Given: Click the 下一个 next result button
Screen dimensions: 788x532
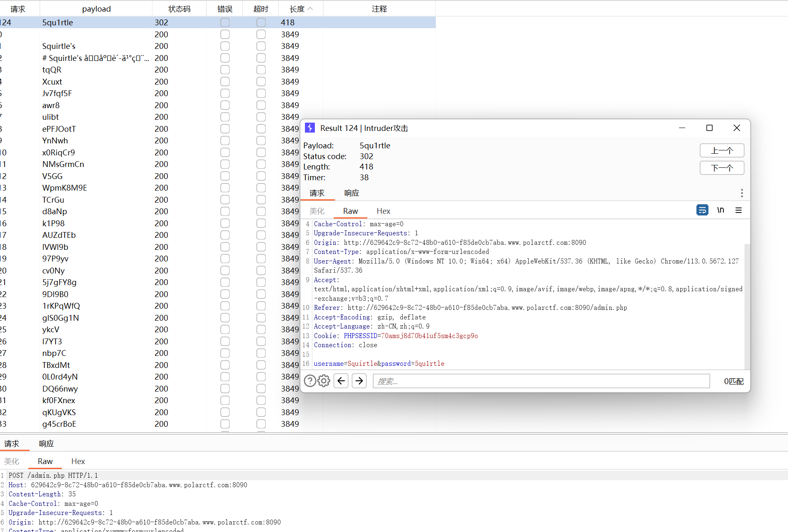Looking at the screenshot, I should pyautogui.click(x=722, y=168).
